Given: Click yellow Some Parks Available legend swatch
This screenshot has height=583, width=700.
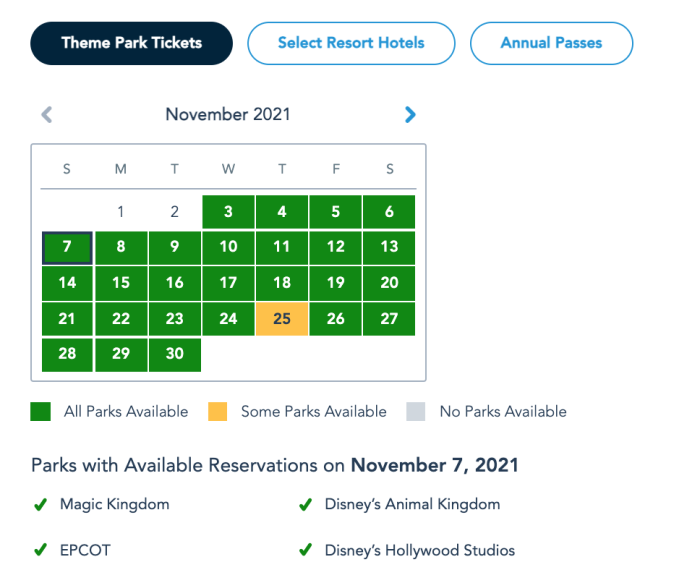Looking at the screenshot, I should click(x=217, y=412).
